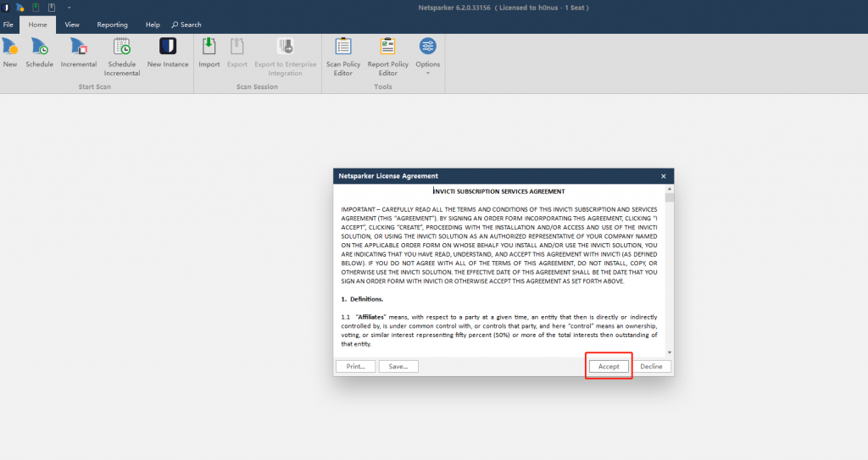Decline the license agreement
This screenshot has height=460, width=868.
click(x=651, y=367)
